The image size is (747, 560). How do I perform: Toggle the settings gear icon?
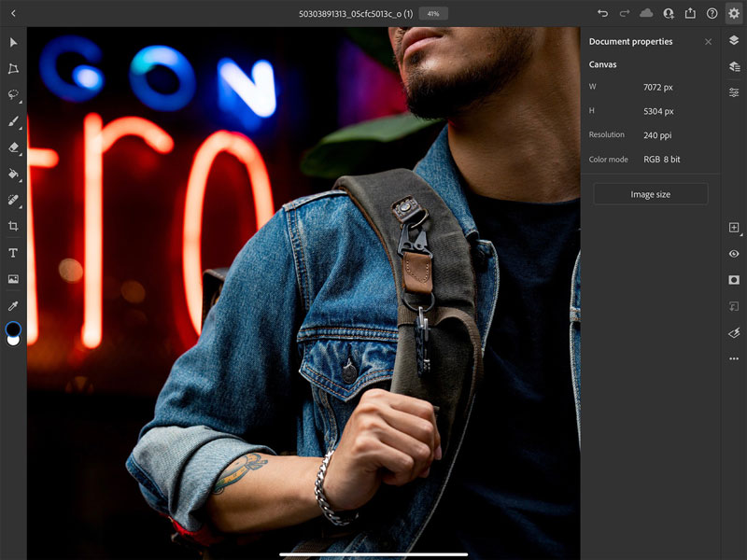734,13
